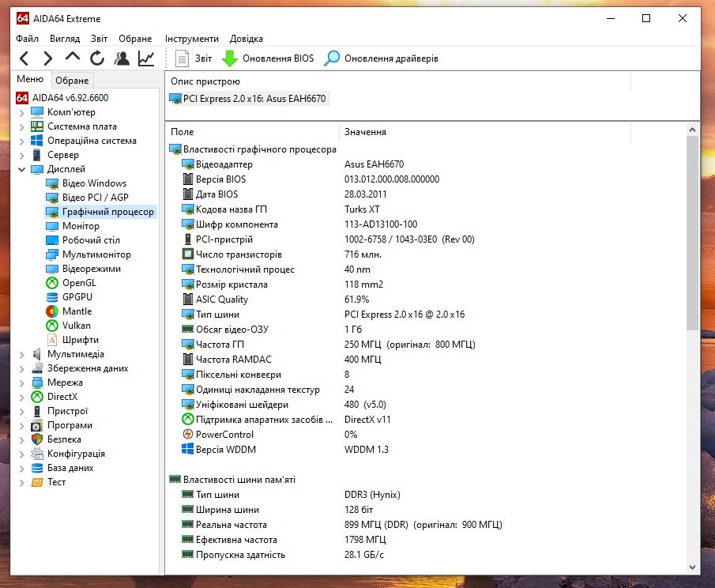Open the Звіт menu in menu bar
This screenshot has width=715, height=588.
99,39
